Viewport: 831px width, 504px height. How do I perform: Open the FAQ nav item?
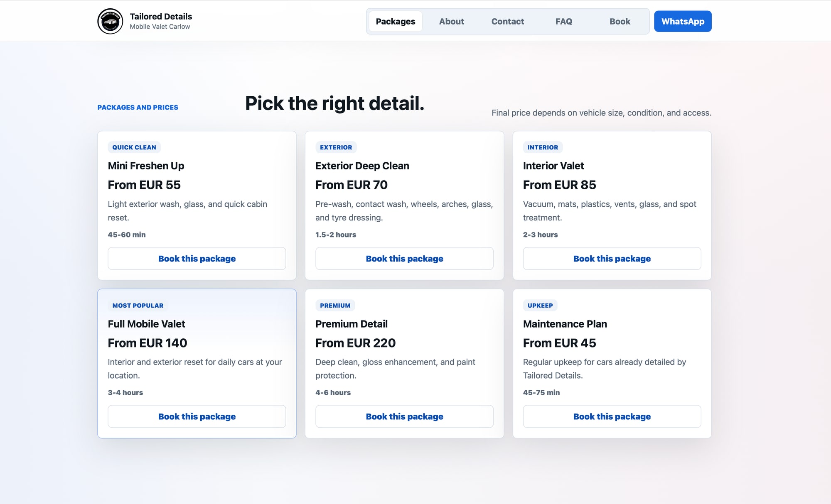point(563,21)
